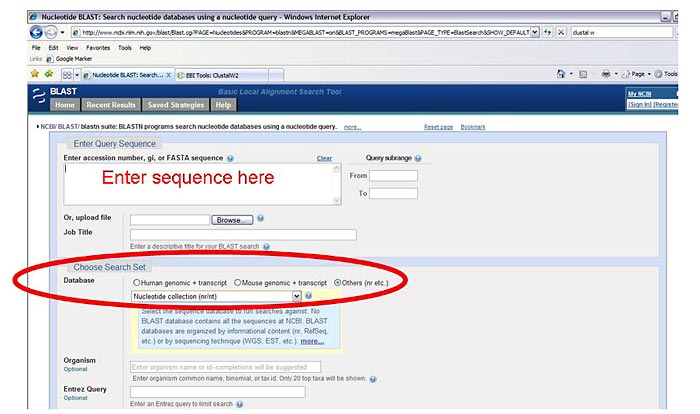Open the Print dropdown arrow

[x=616, y=74]
